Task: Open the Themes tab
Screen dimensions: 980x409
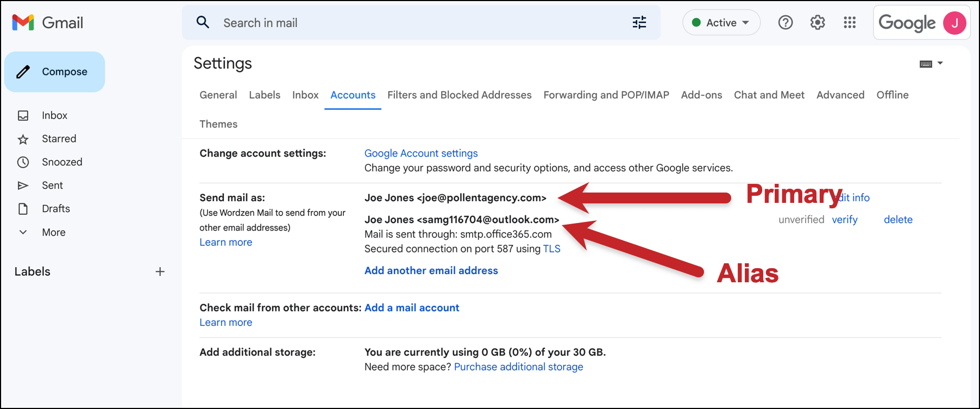Action: coord(218,124)
